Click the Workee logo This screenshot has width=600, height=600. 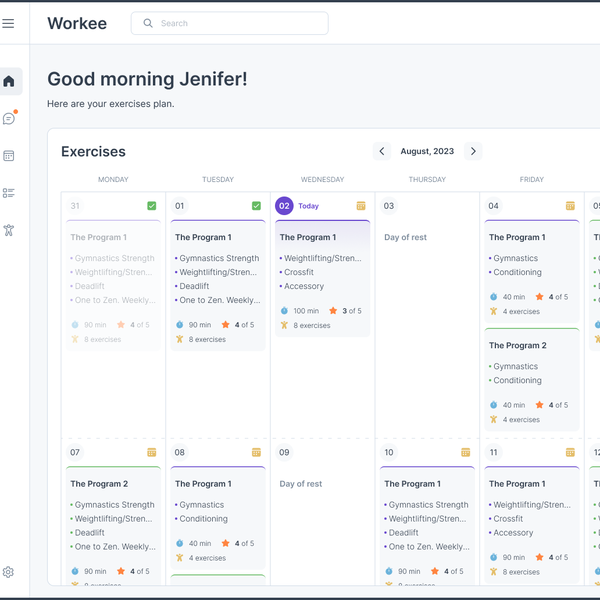point(77,23)
